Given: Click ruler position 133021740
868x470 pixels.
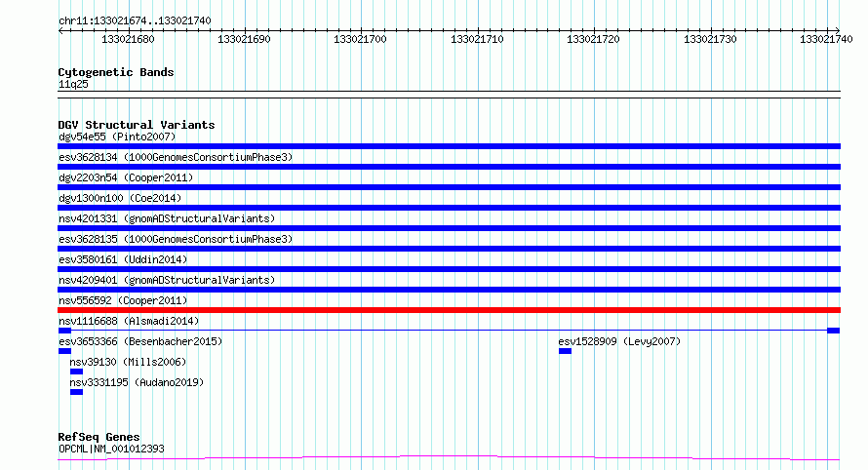Looking at the screenshot, I should click(826, 39).
